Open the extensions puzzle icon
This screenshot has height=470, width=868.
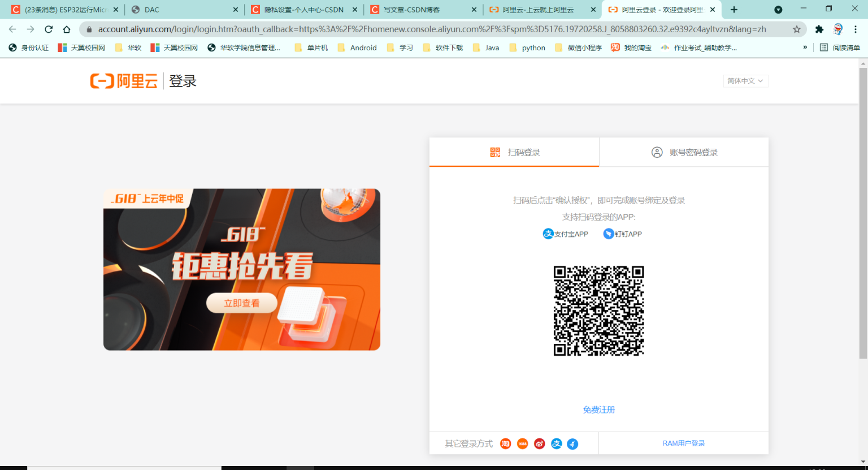(819, 29)
